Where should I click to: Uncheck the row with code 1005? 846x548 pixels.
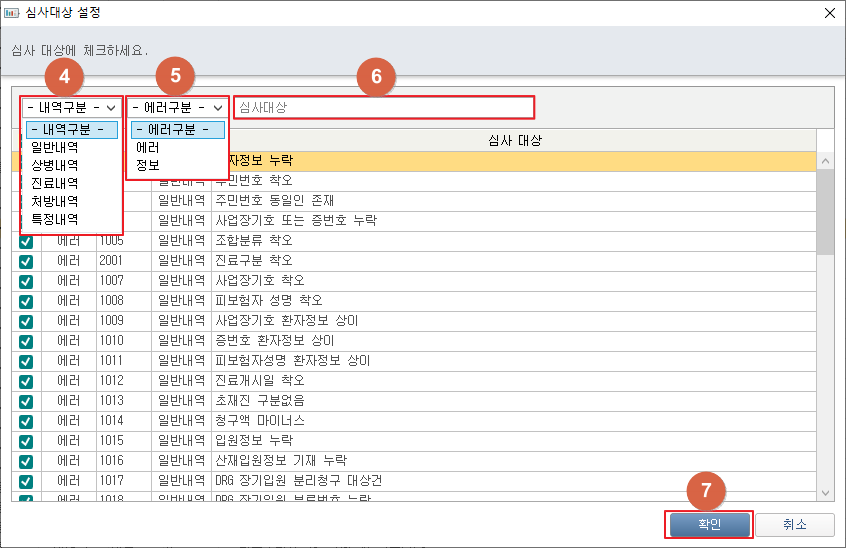(26, 241)
